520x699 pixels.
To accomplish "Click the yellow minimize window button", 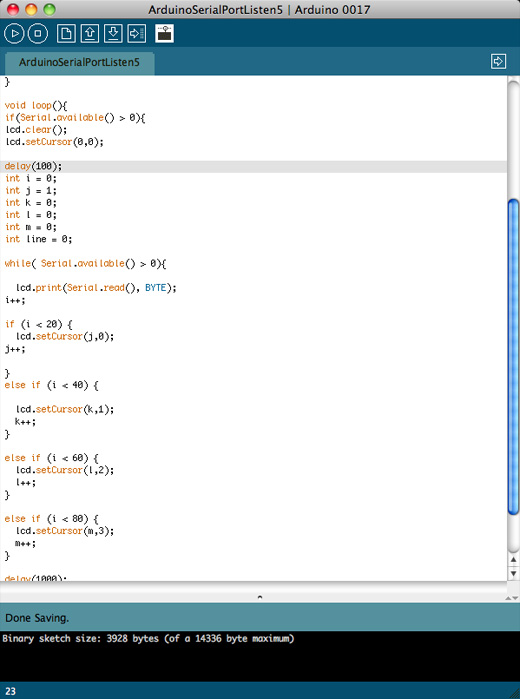I will coord(31,9).
